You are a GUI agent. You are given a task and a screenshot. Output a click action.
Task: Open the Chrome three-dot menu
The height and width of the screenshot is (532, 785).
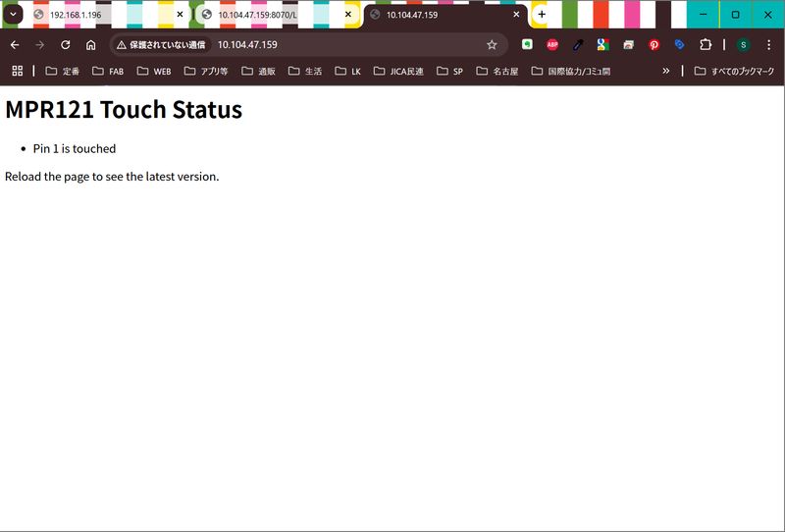(768, 45)
